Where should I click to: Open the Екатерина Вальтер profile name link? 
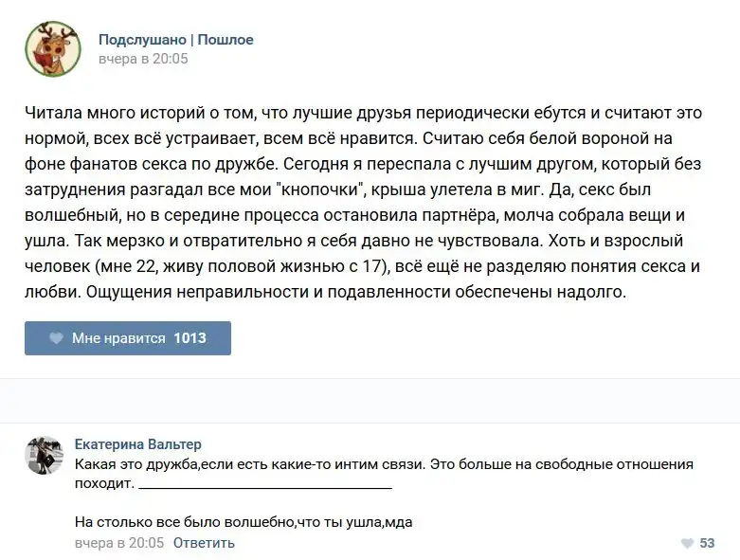137,444
